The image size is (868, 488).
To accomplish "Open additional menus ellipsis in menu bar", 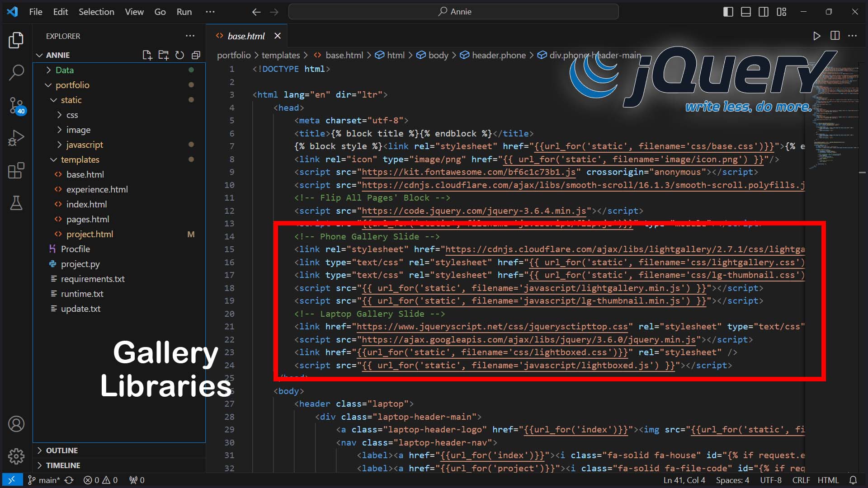I will (x=210, y=12).
